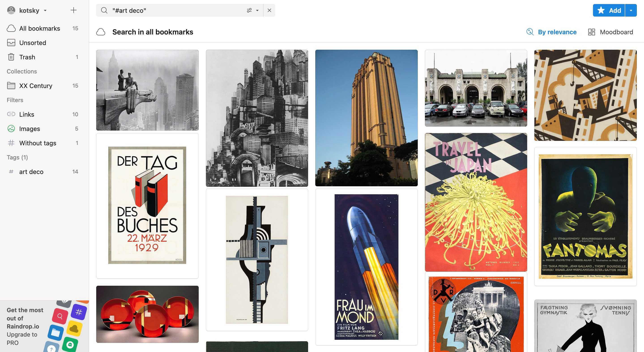This screenshot has width=644, height=352.
Task: Click the plus icon to create new collection
Action: (73, 10)
